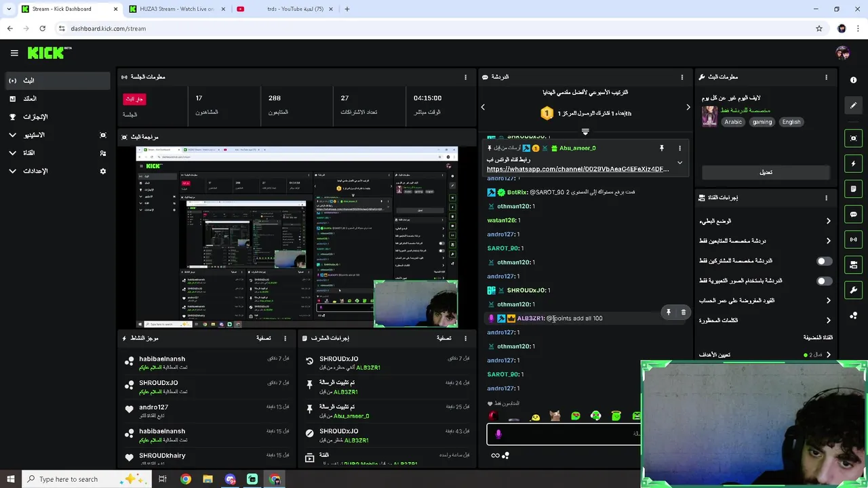Click the gaming tag chip

pyautogui.click(x=762, y=122)
